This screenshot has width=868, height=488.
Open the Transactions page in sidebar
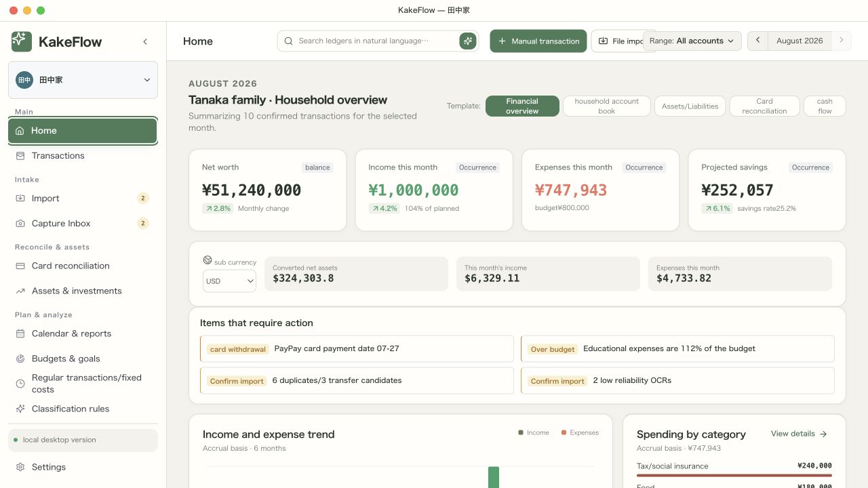pyautogui.click(x=83, y=156)
